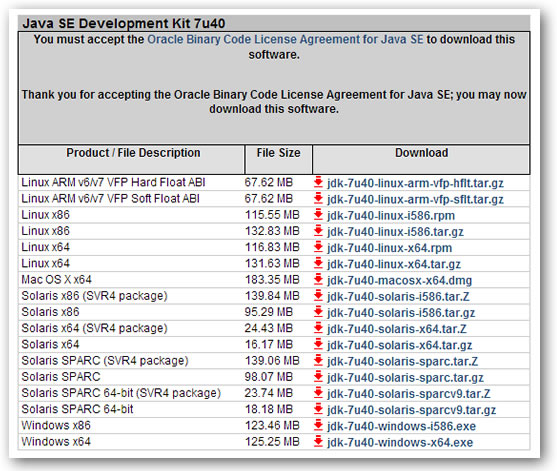
Task: Click download arrow icon for jdk-7u40-solaris-x64.tar.gz
Action: click(318, 344)
